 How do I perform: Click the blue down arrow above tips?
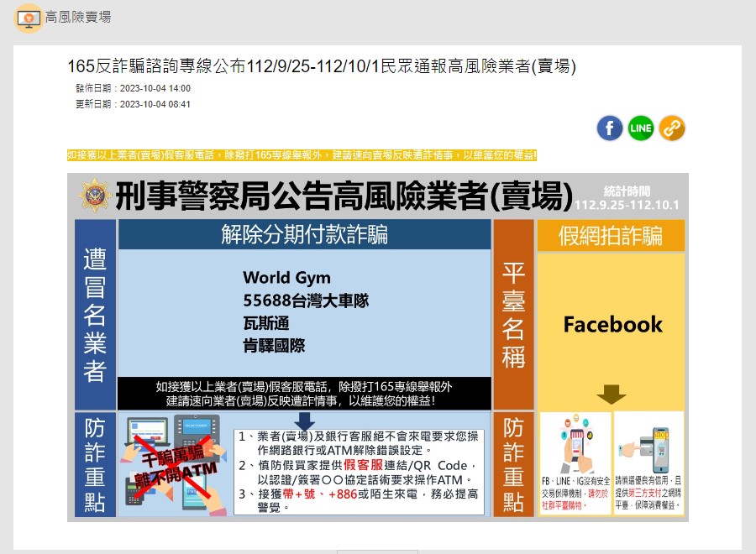pos(306,421)
